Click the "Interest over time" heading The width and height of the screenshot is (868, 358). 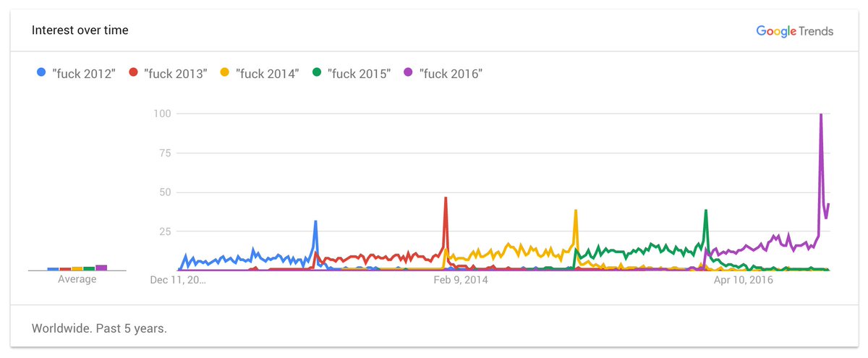click(80, 30)
